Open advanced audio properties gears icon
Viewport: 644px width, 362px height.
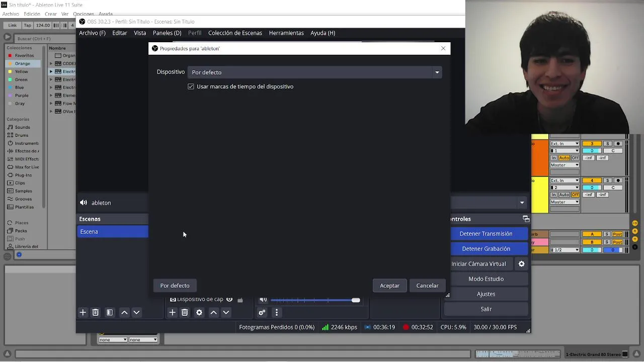coord(262,312)
